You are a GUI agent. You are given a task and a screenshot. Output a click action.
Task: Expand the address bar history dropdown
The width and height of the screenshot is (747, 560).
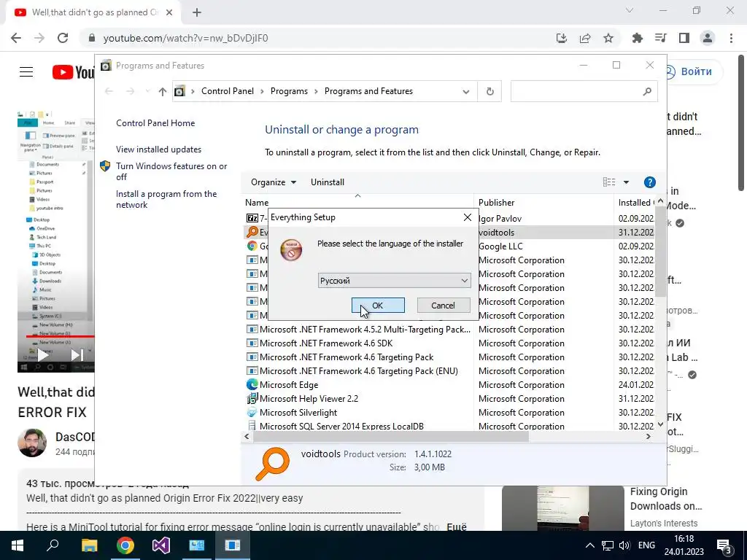coord(466,91)
